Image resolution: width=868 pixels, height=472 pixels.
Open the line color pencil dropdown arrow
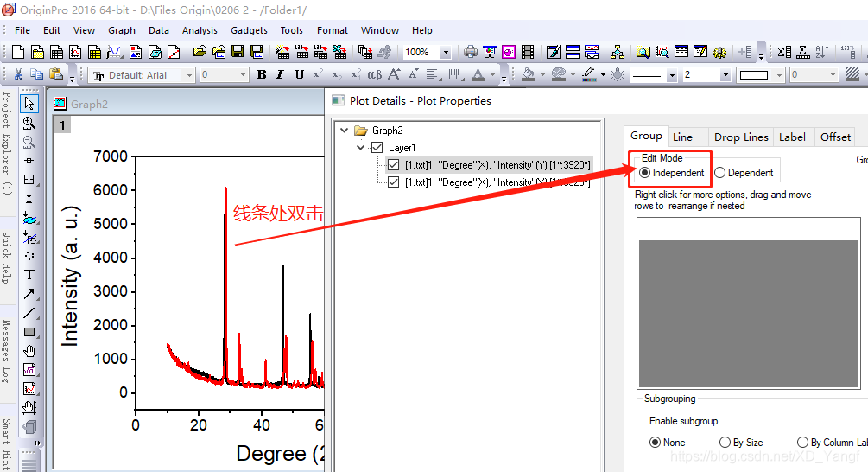[603, 75]
